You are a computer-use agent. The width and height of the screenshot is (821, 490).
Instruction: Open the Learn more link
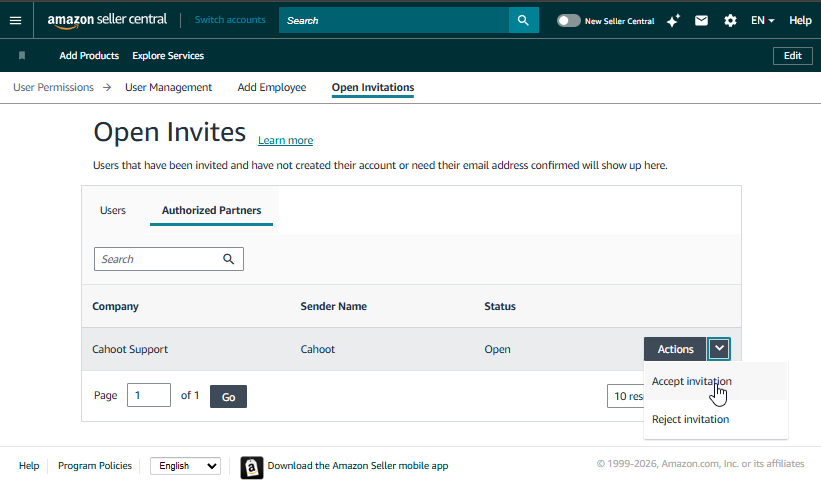pyautogui.click(x=285, y=140)
